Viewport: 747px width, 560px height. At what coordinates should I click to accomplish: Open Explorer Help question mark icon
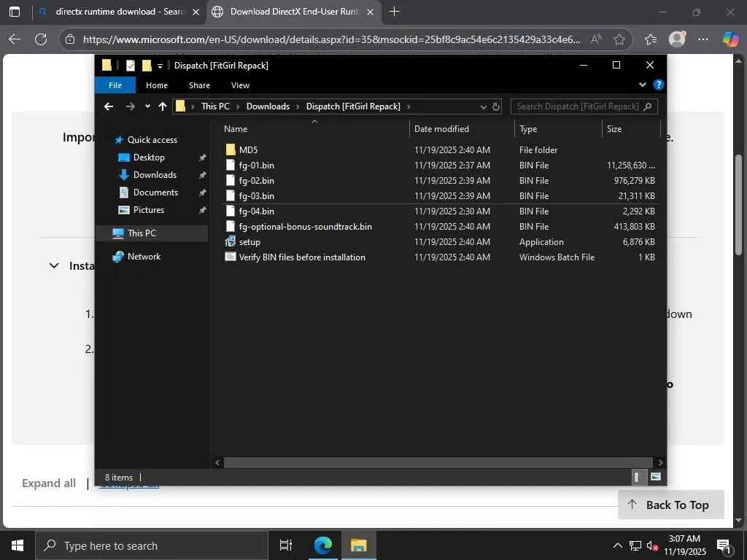(659, 85)
